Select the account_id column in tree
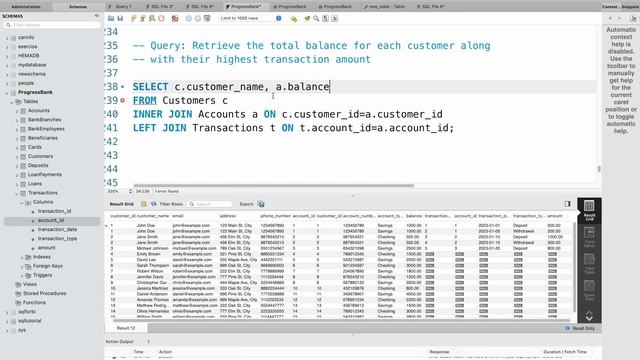The height and width of the screenshot is (360, 640). tap(52, 220)
